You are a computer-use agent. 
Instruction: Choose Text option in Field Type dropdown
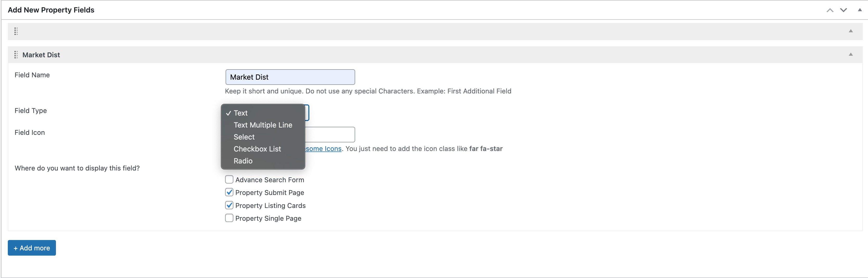241,113
